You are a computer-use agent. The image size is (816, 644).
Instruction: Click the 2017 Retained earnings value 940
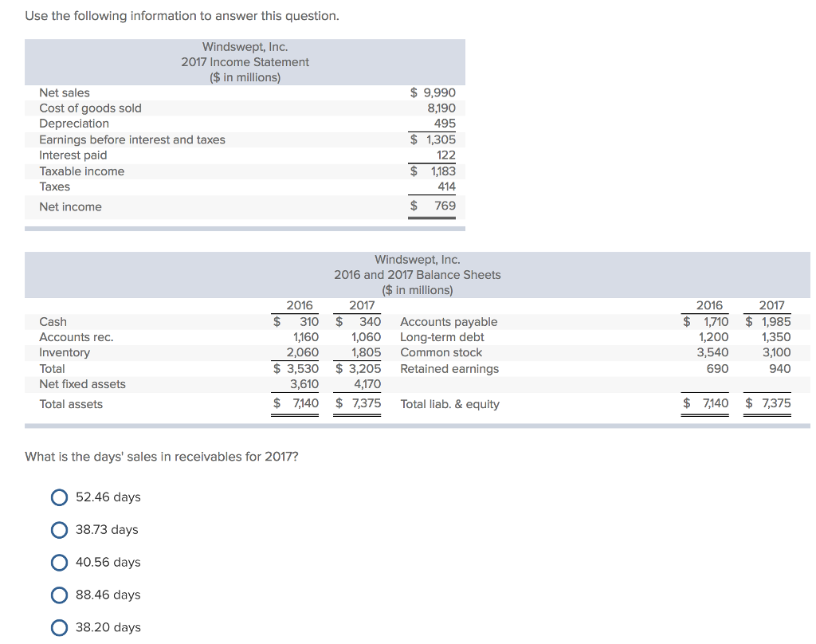780,368
